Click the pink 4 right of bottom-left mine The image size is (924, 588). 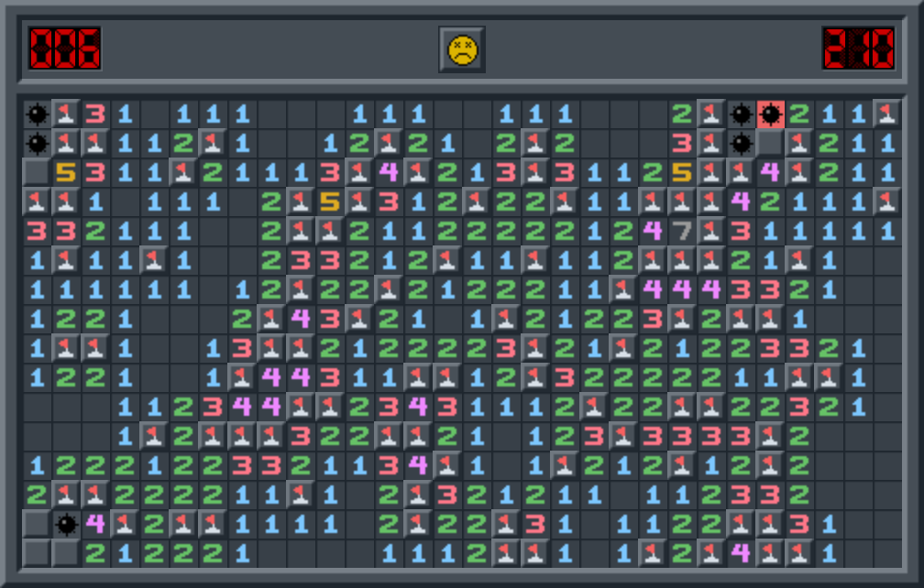click(95, 525)
